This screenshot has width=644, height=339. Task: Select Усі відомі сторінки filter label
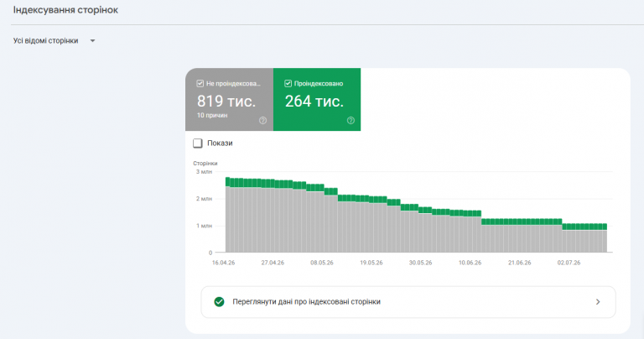[45, 40]
